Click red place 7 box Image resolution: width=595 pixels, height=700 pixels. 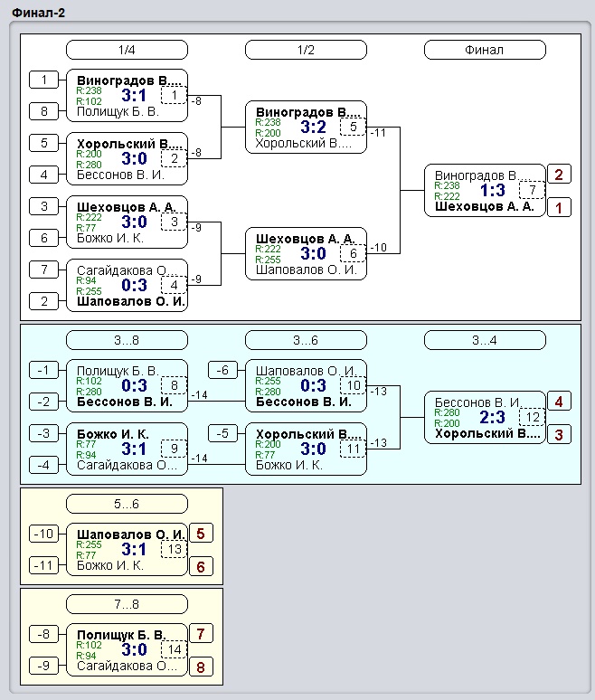(201, 634)
